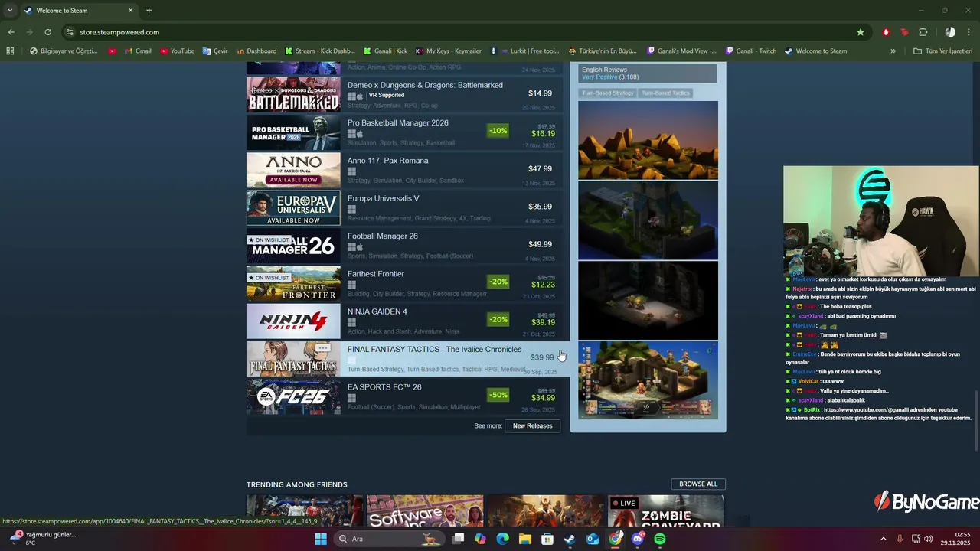Open the Dashboard bookmark
This screenshot has height=551, width=980.
click(256, 51)
